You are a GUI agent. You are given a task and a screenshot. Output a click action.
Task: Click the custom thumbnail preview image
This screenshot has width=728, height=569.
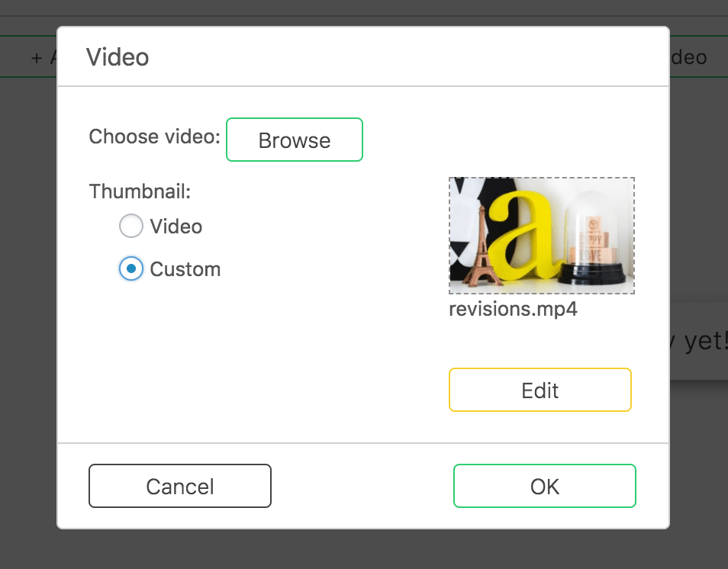pyautogui.click(x=541, y=236)
